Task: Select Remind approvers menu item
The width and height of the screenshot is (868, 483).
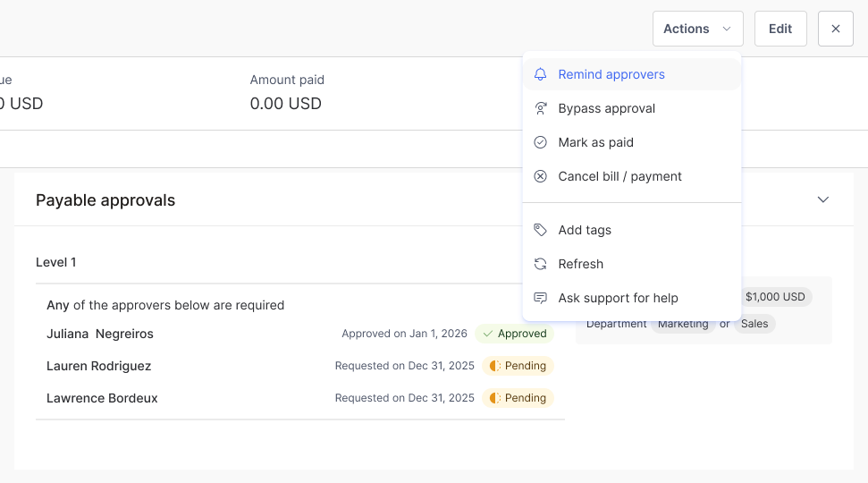Action: coord(611,75)
